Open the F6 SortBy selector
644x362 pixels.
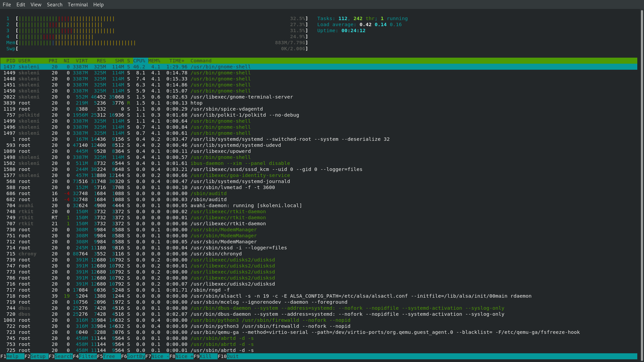pyautogui.click(x=136, y=356)
